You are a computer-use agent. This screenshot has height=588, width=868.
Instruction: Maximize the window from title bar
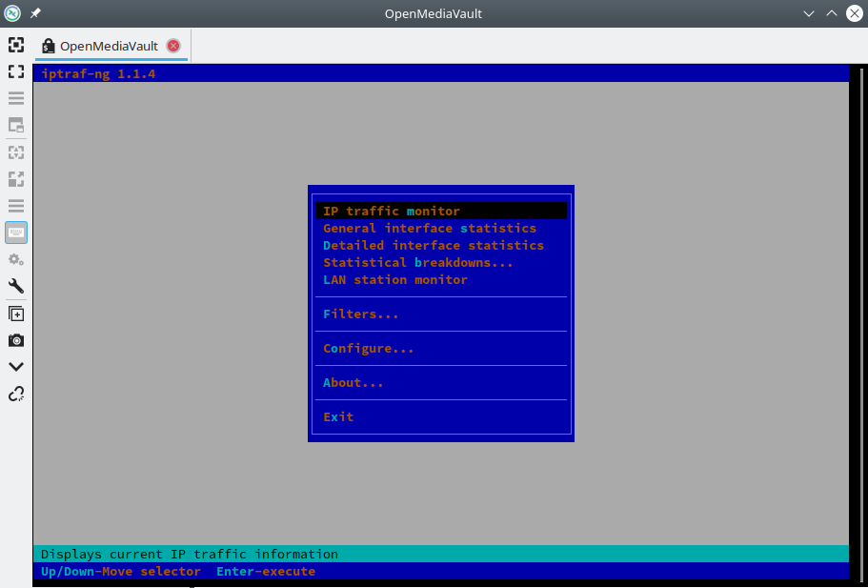click(x=832, y=13)
